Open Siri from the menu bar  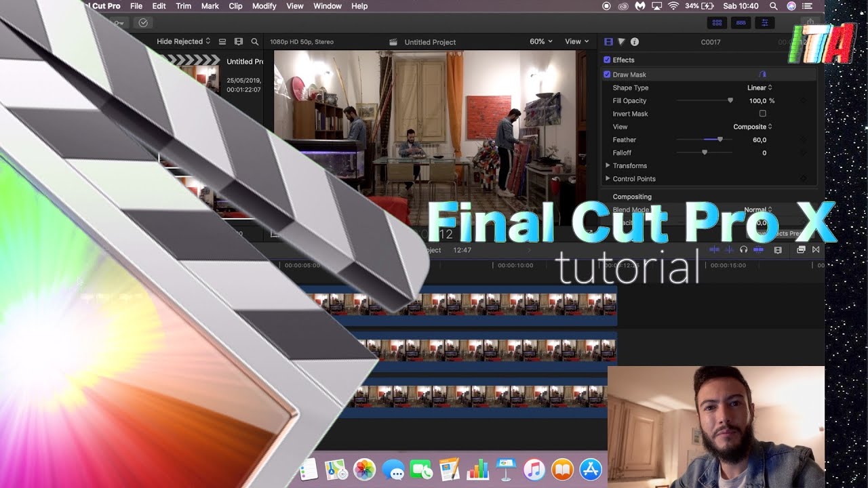point(791,6)
